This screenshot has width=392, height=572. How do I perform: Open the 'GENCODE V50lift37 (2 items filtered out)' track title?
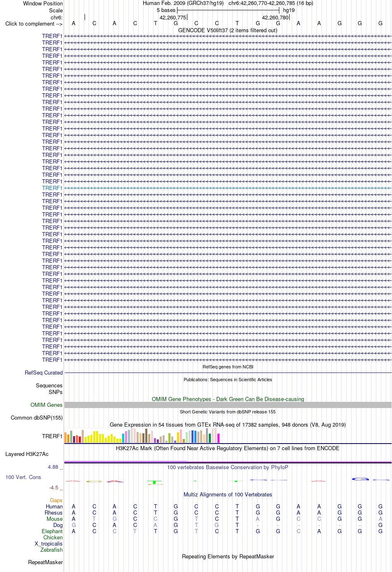228,30
